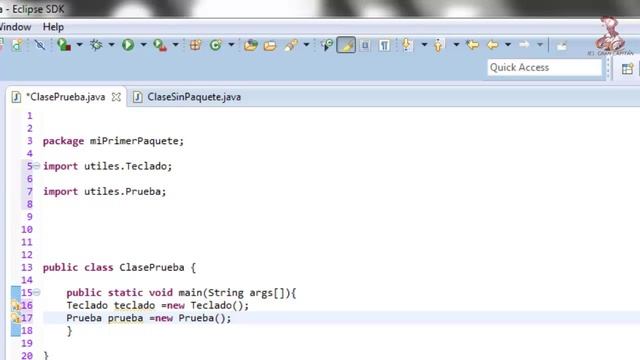Click 'package miPrimerPaquete;' code line
Screen dimensions: 640x360
point(113,141)
